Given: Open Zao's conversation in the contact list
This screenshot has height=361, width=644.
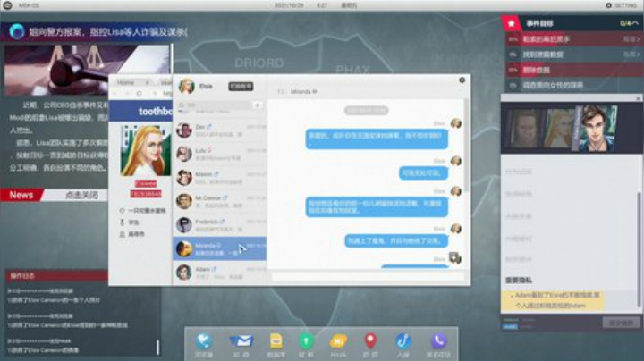Looking at the screenshot, I should click(220, 130).
